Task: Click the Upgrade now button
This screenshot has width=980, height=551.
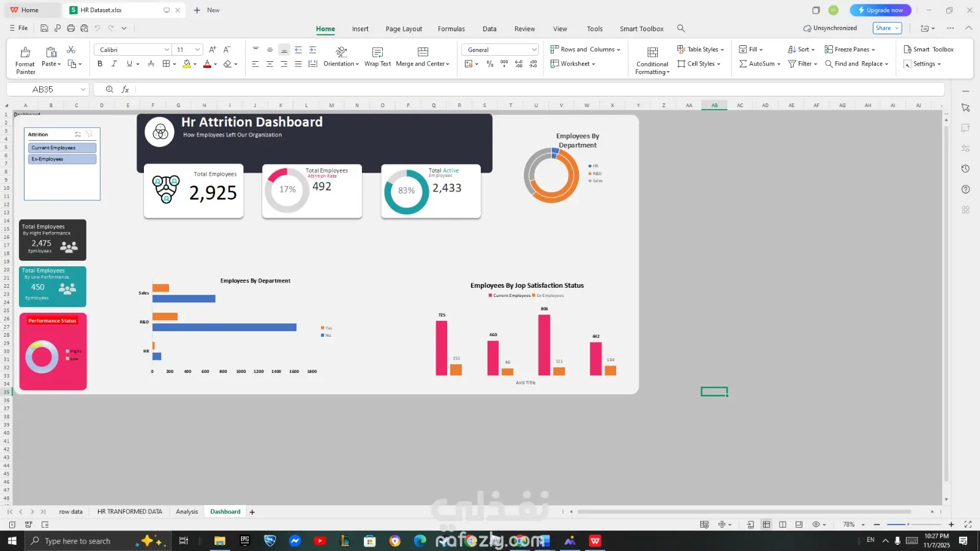Action: coord(880,10)
